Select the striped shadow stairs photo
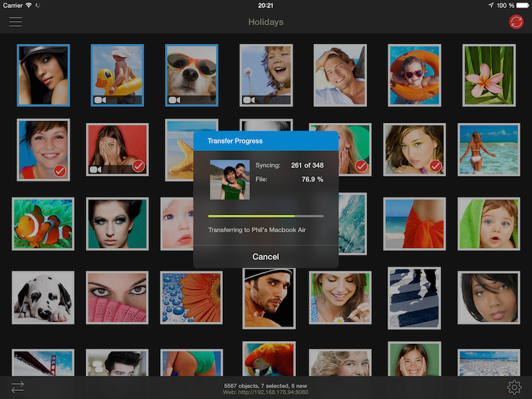 click(x=414, y=298)
